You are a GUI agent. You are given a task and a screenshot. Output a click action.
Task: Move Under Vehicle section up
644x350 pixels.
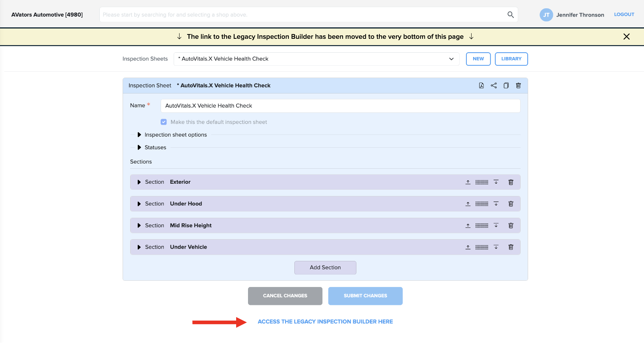468,247
